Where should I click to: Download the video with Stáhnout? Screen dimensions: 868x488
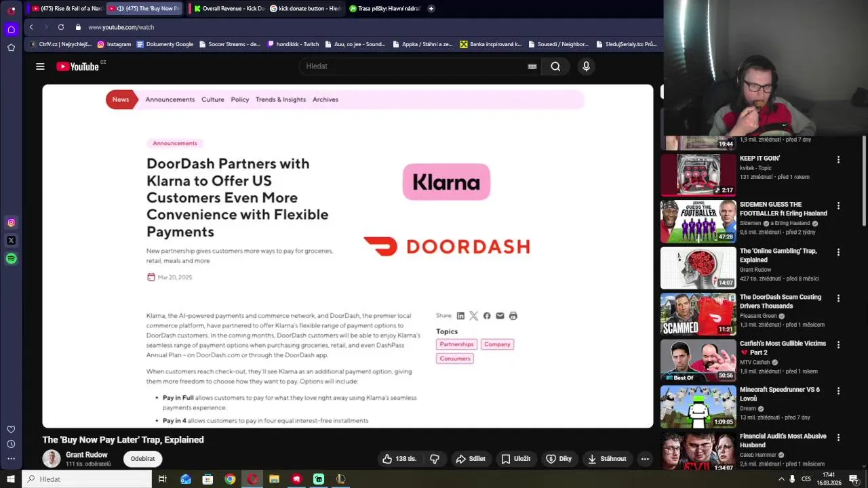[608, 459]
